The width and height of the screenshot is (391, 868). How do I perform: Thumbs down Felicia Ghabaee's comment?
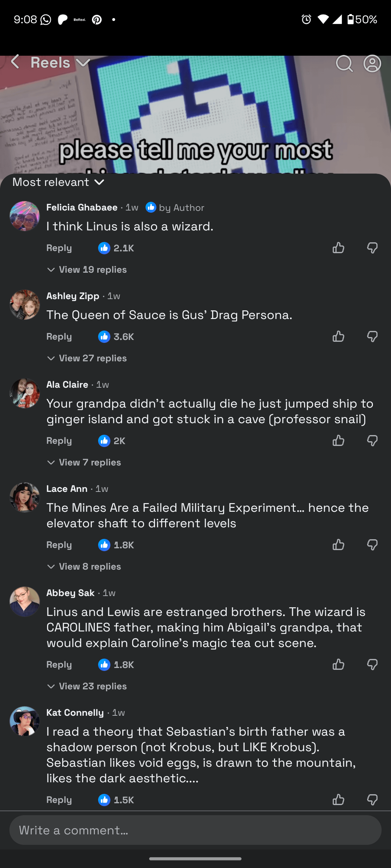coord(372,248)
